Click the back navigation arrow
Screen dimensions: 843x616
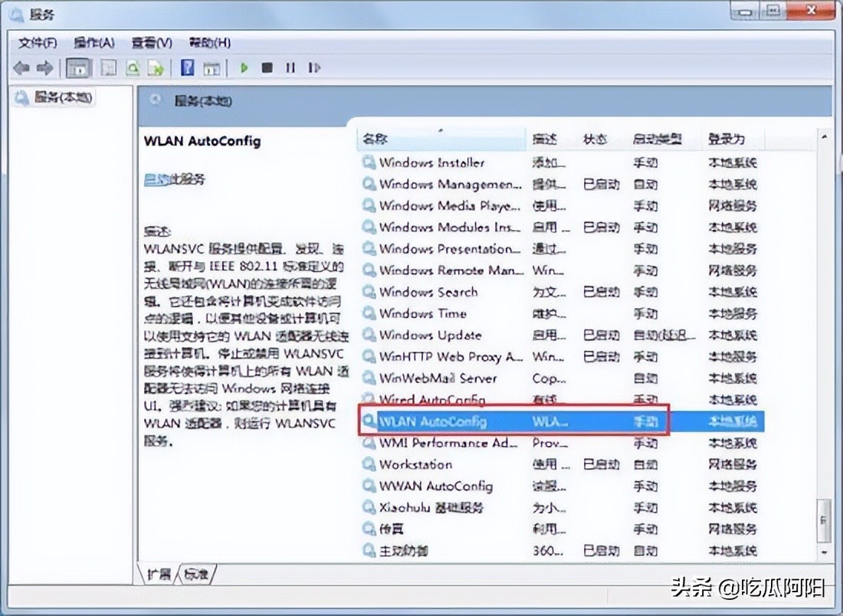(21, 67)
